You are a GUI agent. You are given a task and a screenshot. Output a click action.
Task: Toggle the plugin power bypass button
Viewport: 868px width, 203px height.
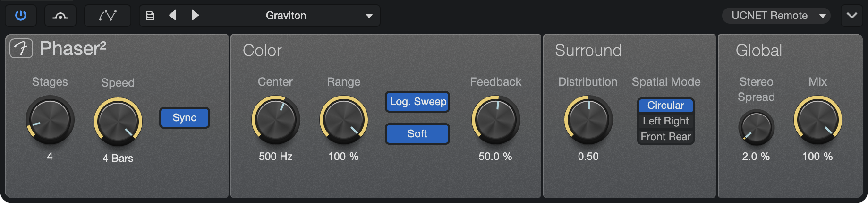click(x=21, y=16)
